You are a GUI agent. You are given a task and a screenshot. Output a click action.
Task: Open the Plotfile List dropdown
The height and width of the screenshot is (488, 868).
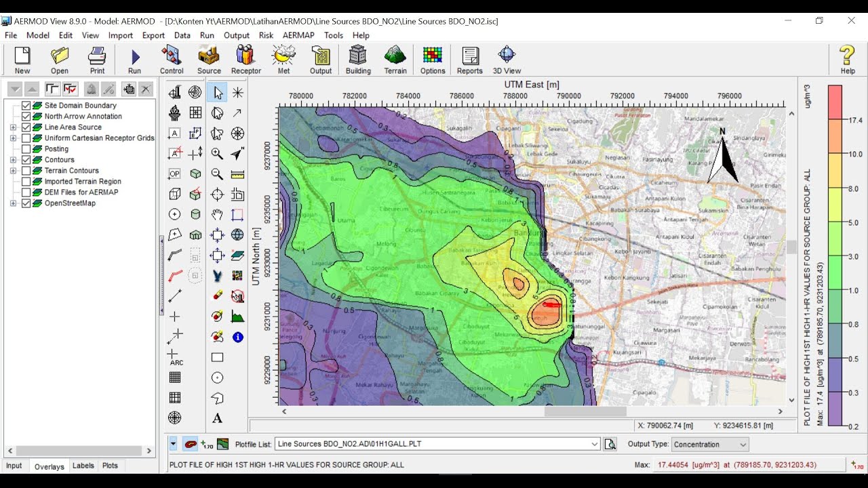point(595,445)
